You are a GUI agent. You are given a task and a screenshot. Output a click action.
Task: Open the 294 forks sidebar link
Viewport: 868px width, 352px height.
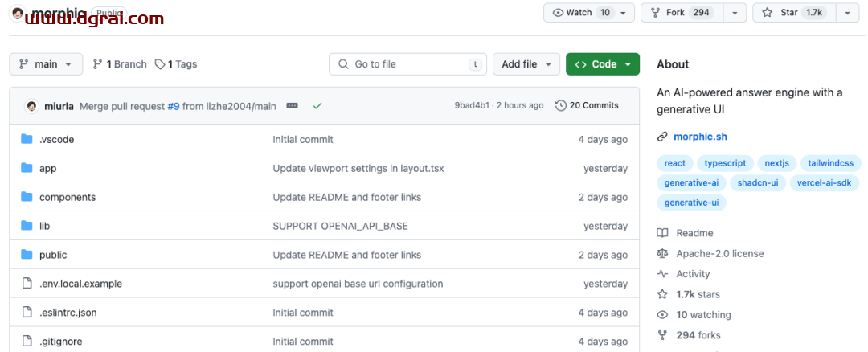pyautogui.click(x=698, y=335)
